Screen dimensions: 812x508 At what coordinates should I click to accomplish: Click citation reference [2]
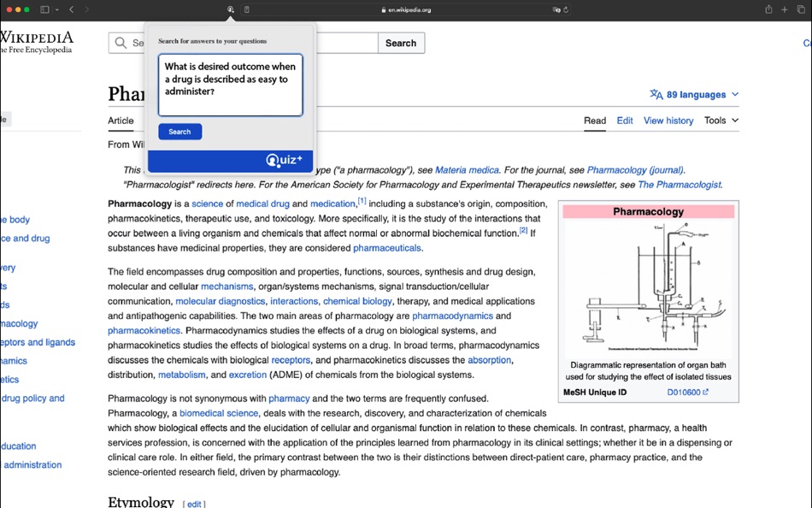tap(524, 230)
